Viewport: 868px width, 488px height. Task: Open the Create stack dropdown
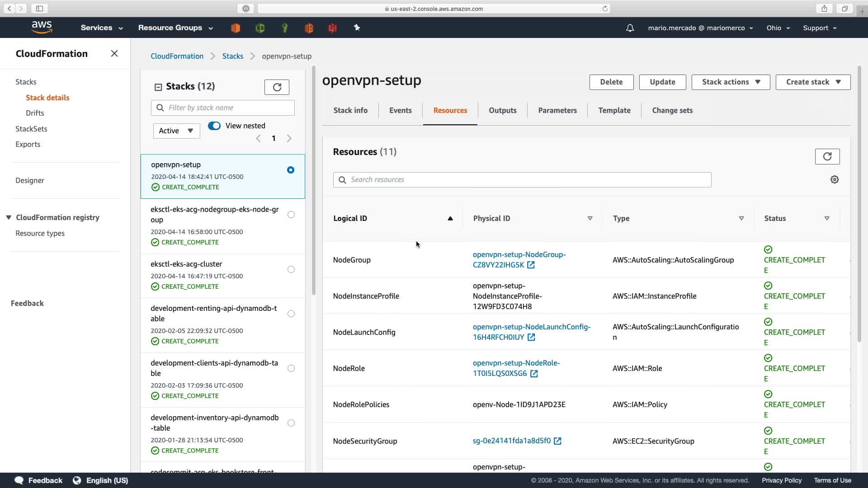click(x=812, y=82)
